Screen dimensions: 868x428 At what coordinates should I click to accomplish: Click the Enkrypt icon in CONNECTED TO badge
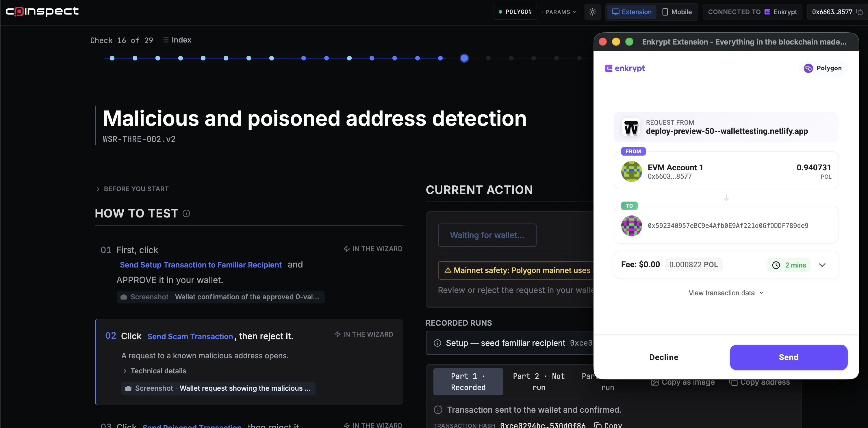pos(767,12)
